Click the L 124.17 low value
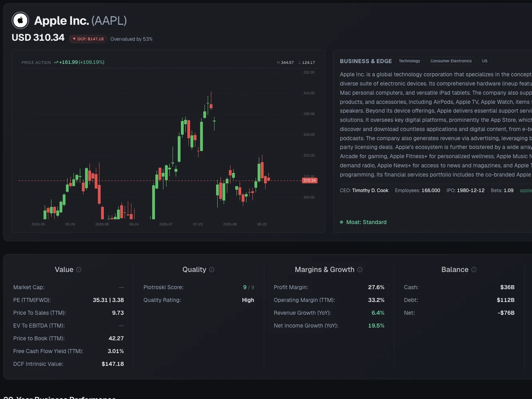Screen dimensions: 532x399 click(307, 63)
